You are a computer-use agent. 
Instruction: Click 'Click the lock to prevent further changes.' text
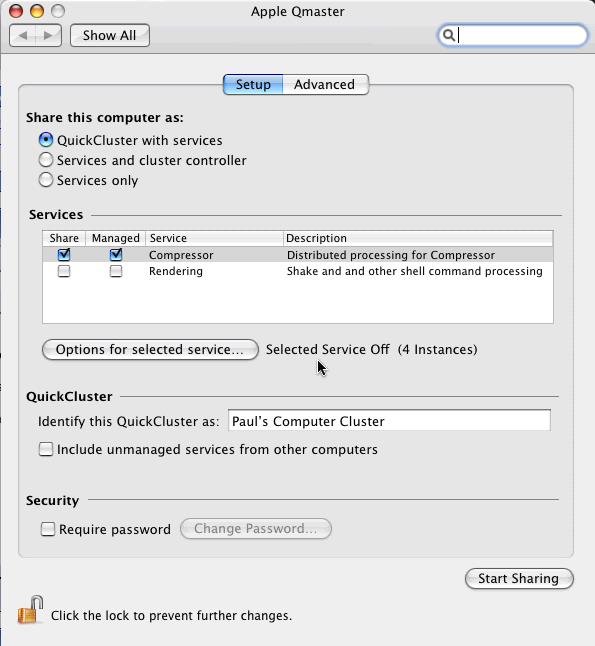pyautogui.click(x=171, y=616)
